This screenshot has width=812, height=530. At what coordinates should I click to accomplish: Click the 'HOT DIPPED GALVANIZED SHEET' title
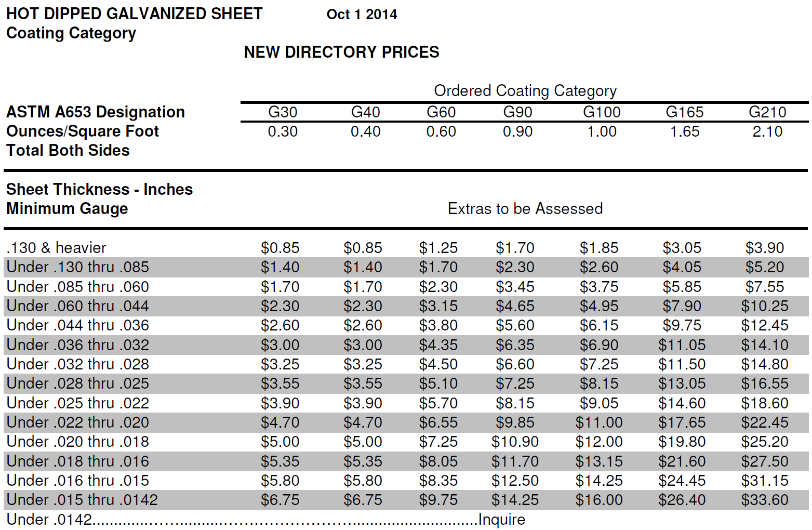[x=135, y=14]
